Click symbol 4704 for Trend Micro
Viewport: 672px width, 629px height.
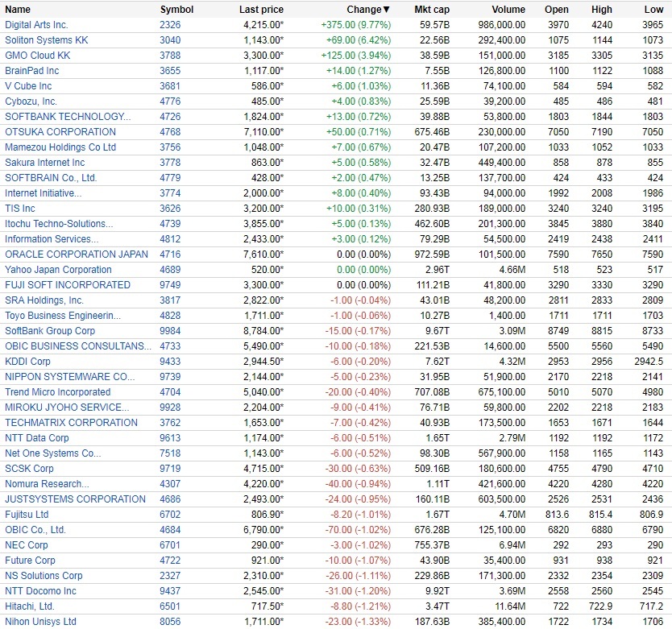[x=170, y=392]
